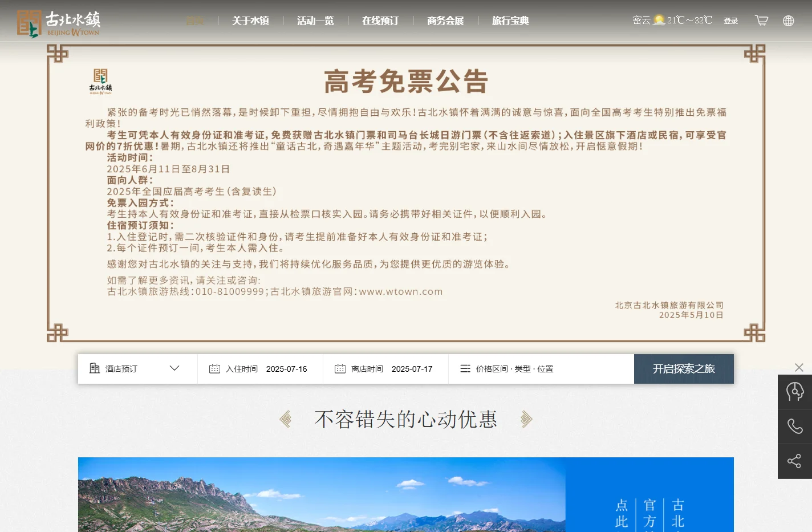812x532 pixels.
Task: Click the weather sun icon next to 密云
Action: (659, 20)
